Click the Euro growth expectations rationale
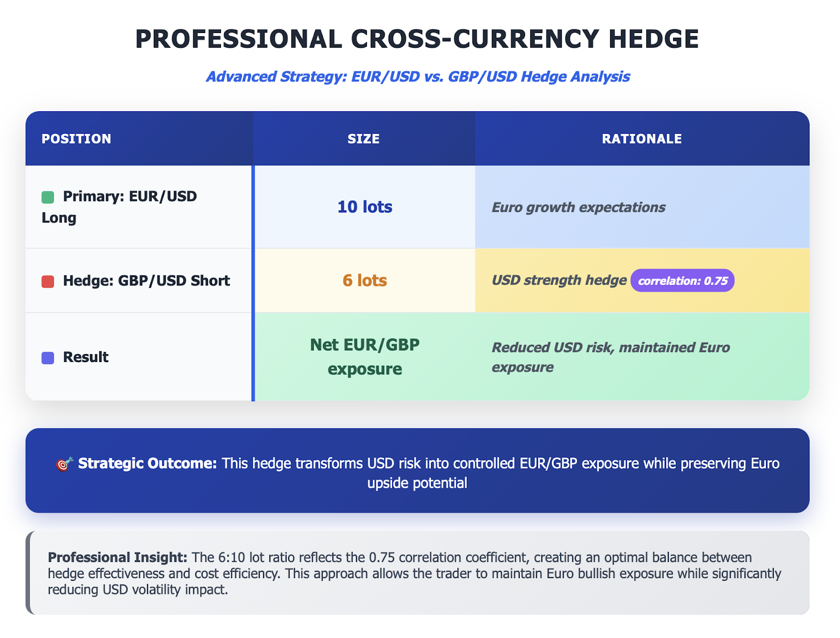The width and height of the screenshot is (840, 638). pos(578,207)
